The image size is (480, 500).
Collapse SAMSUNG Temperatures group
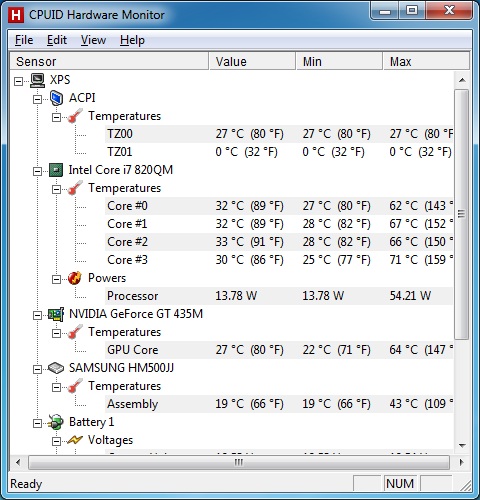(x=57, y=387)
